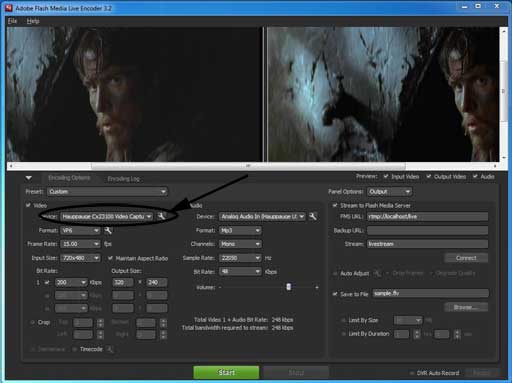The width and height of the screenshot is (512, 383).
Task: Open the File menu
Action: coord(12,21)
